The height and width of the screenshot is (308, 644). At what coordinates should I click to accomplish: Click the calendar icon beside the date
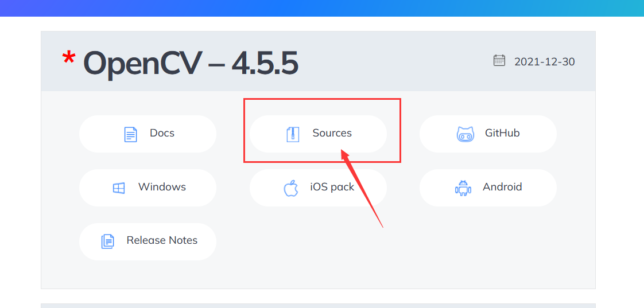click(499, 60)
